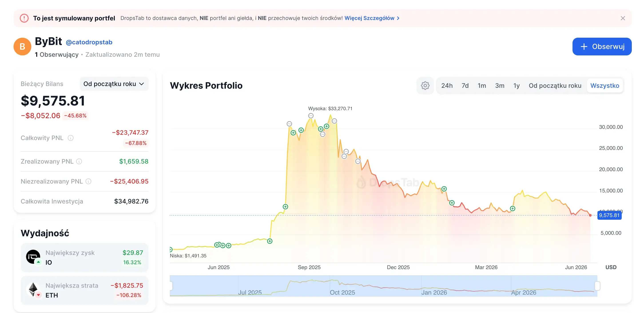Click the ETH coin icon

coord(33,290)
